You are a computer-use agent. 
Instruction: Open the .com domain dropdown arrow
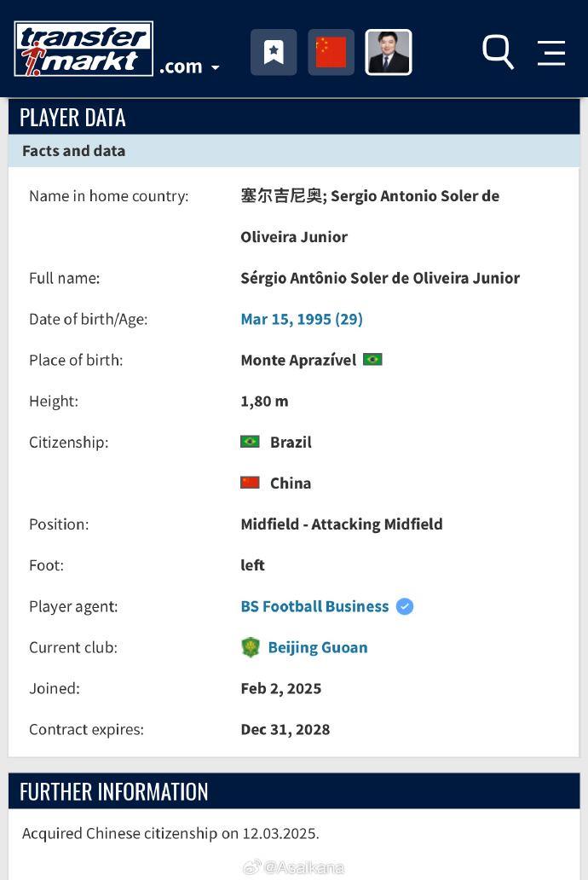(216, 67)
